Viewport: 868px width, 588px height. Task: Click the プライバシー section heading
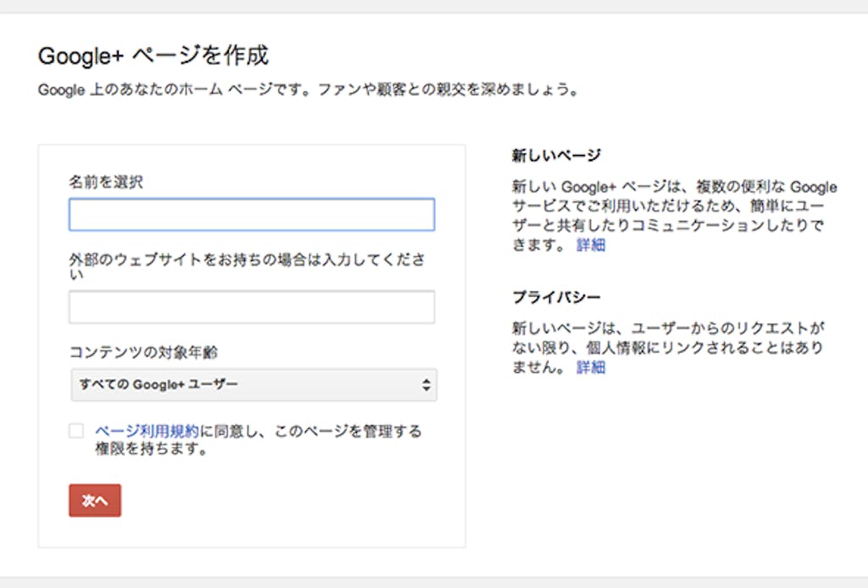[556, 297]
